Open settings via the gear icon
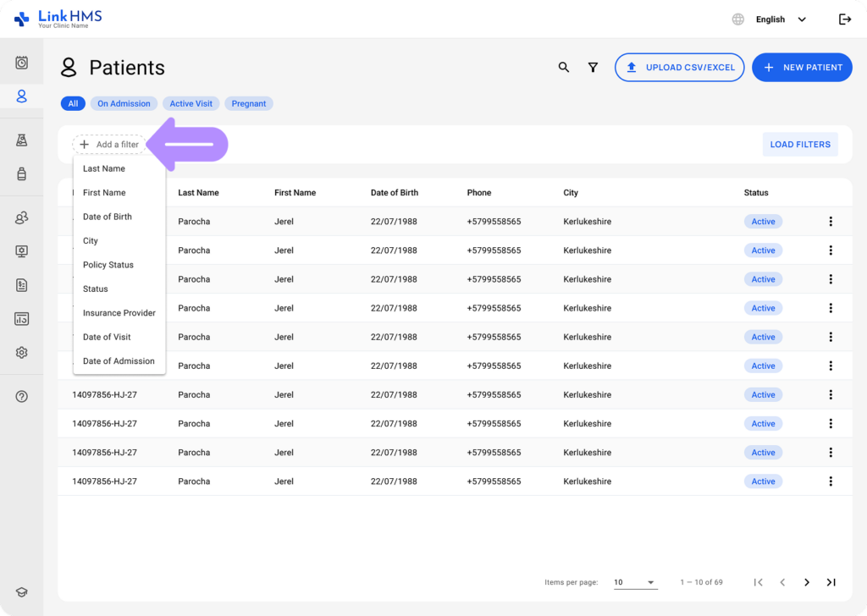 pos(22,352)
